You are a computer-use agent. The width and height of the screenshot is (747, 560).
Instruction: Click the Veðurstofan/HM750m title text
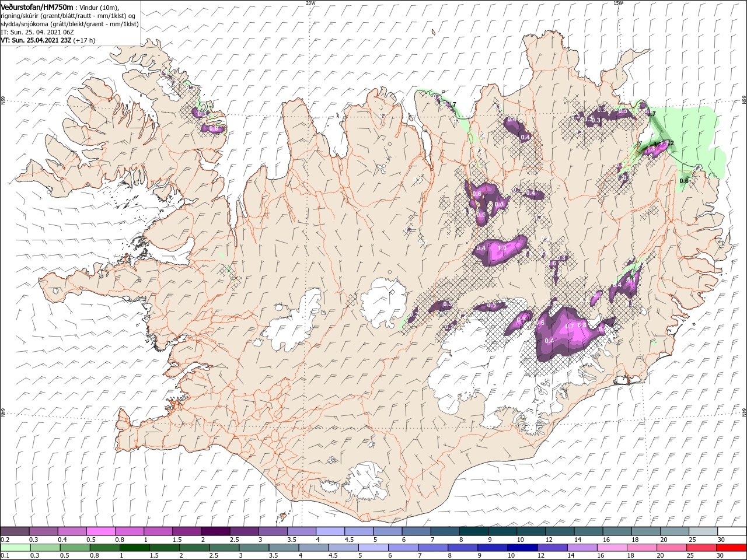(37, 7)
